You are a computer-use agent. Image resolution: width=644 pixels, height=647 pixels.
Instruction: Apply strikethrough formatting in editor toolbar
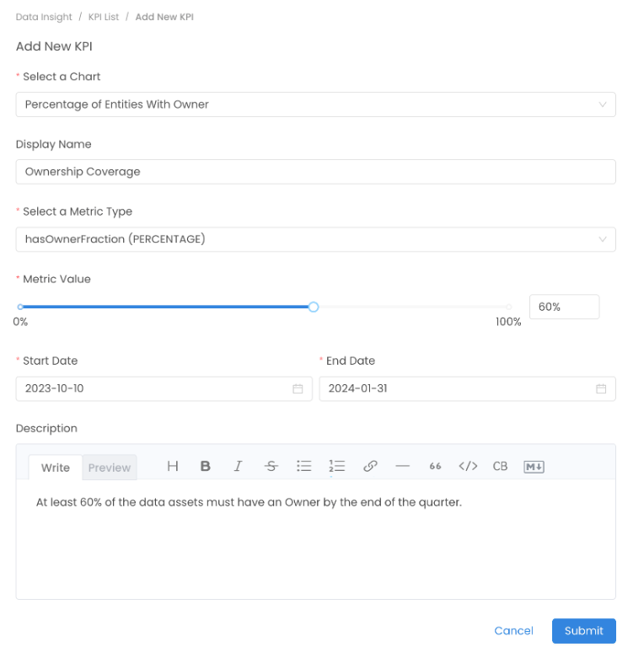pos(271,466)
